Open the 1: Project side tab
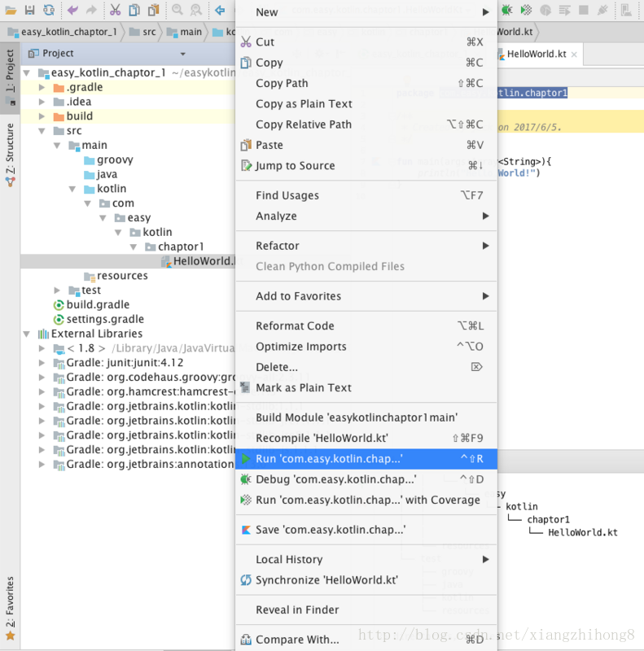Image resolution: width=644 pixels, height=651 pixels. 10,77
